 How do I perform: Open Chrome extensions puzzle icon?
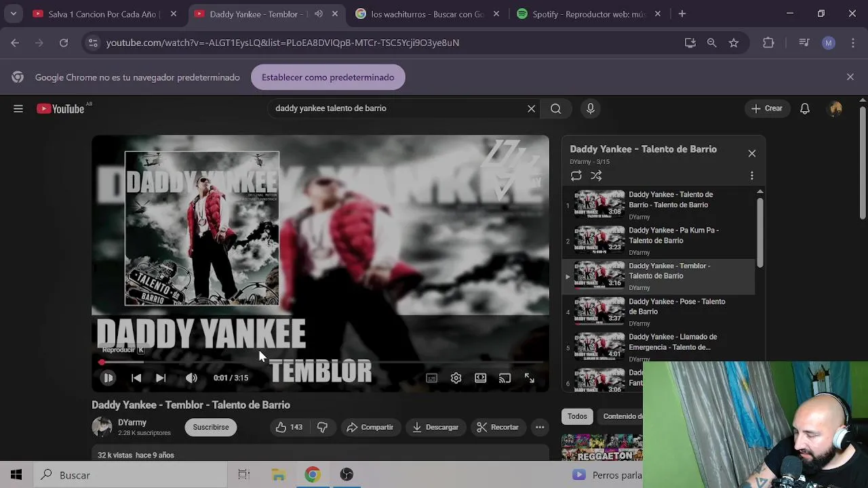click(768, 43)
